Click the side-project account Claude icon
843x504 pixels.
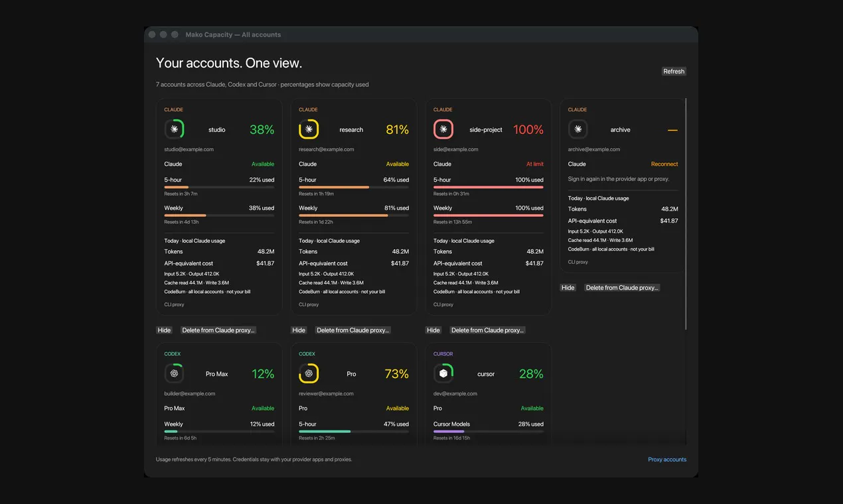[443, 129]
